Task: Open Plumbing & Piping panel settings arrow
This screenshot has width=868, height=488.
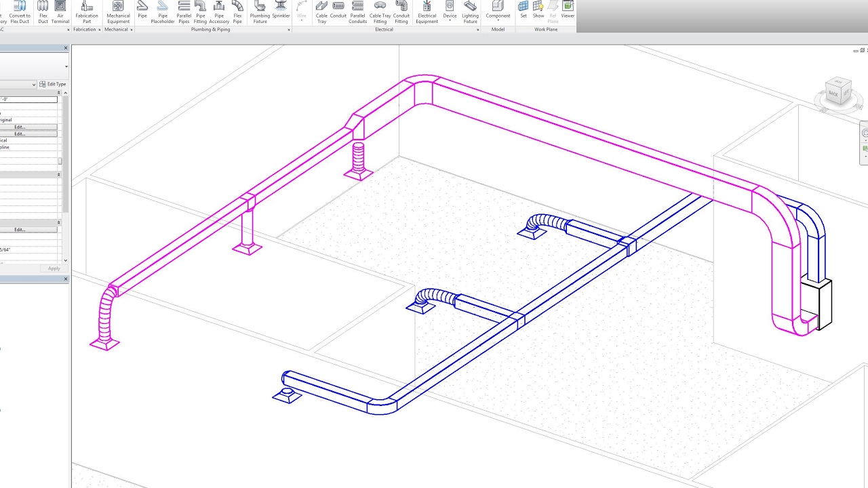Action: point(290,30)
